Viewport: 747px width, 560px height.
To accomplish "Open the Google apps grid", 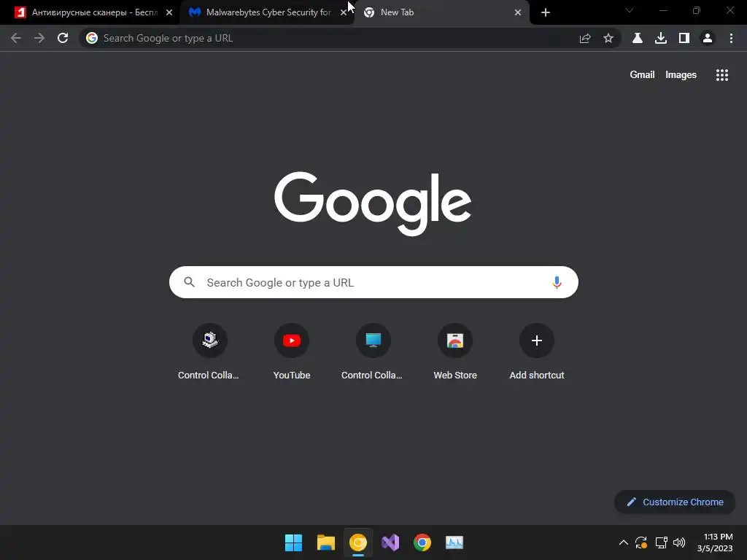I will (722, 75).
